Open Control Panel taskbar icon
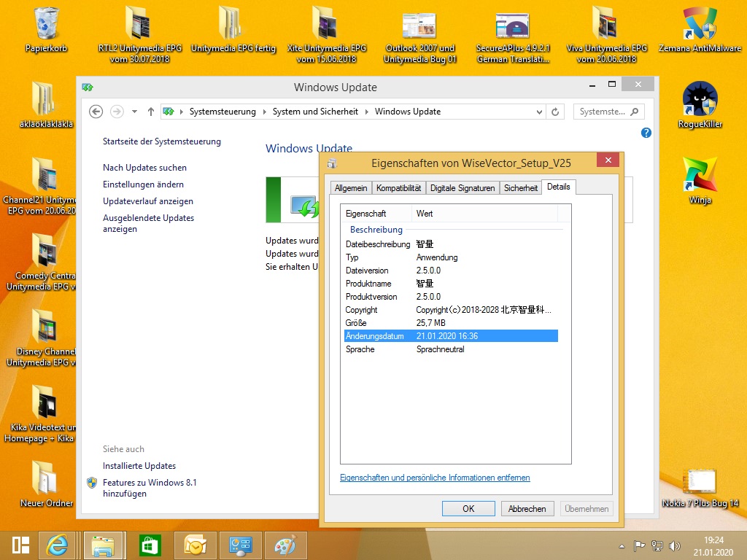The height and width of the screenshot is (560, 747). click(241, 545)
